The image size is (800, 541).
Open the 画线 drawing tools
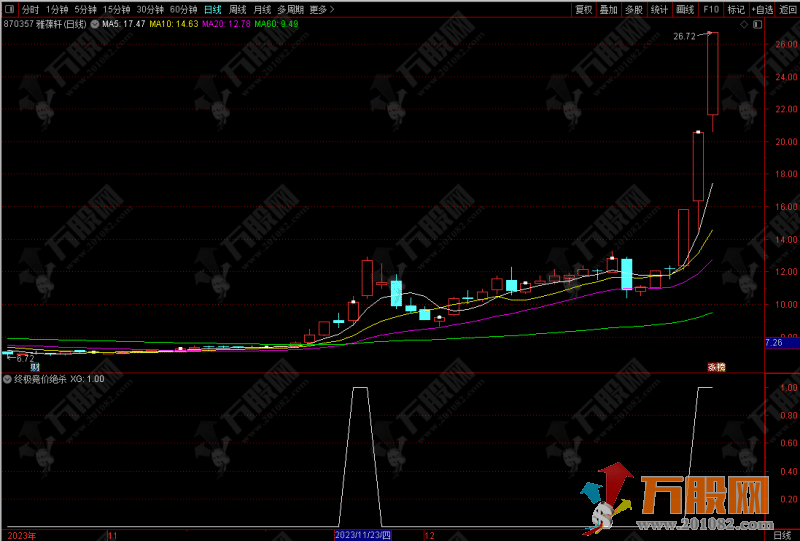coord(685,9)
